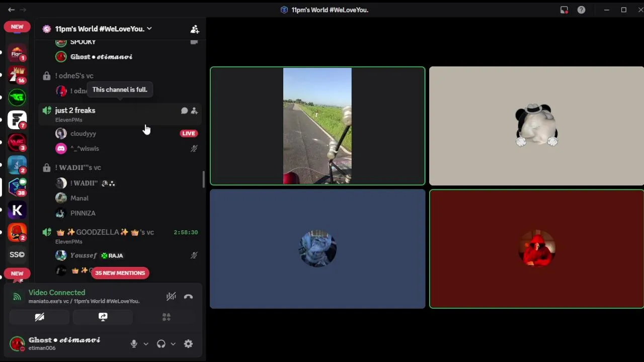Image resolution: width=644 pixels, height=362 pixels.
Task: Open User Settings with the gear icon
Action: pyautogui.click(x=188, y=344)
